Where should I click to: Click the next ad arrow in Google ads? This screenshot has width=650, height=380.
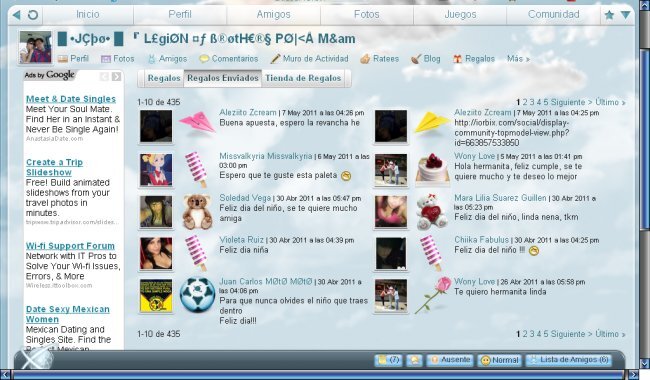(116, 77)
